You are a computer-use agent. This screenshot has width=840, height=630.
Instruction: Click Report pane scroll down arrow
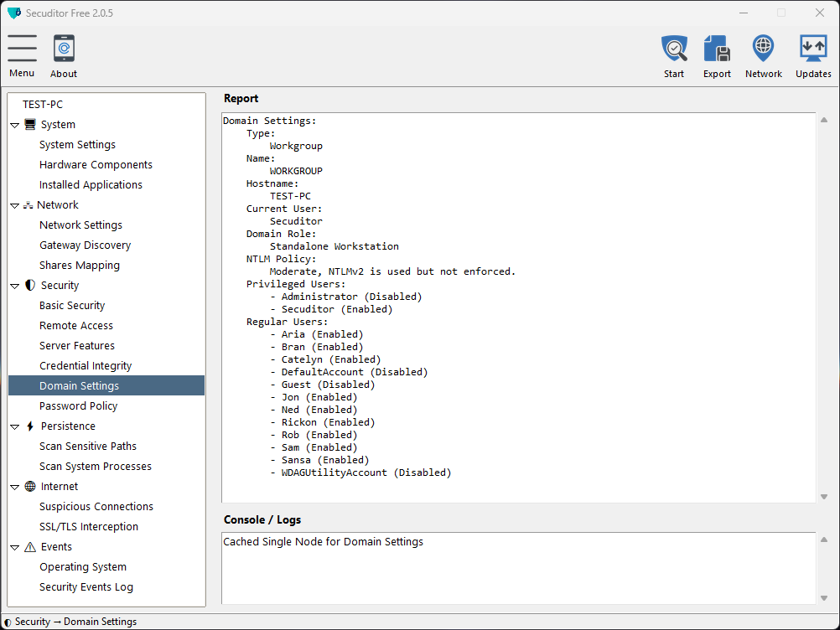(823, 497)
